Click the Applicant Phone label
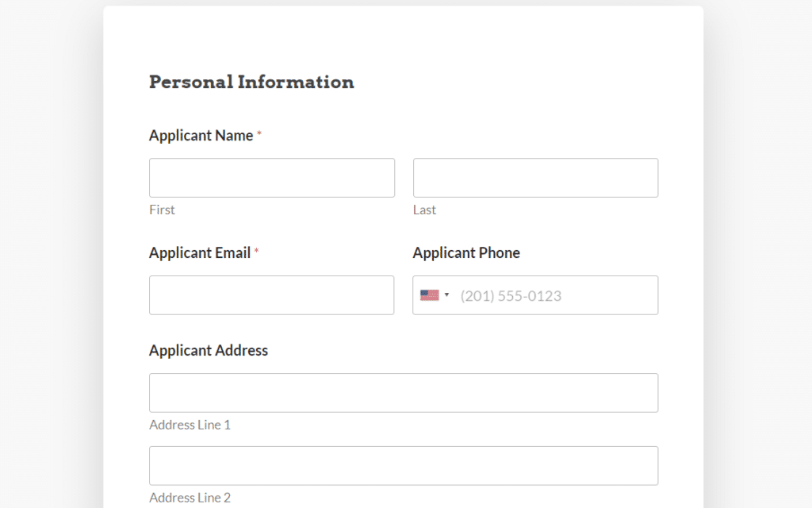This screenshot has height=508, width=812. tap(466, 253)
